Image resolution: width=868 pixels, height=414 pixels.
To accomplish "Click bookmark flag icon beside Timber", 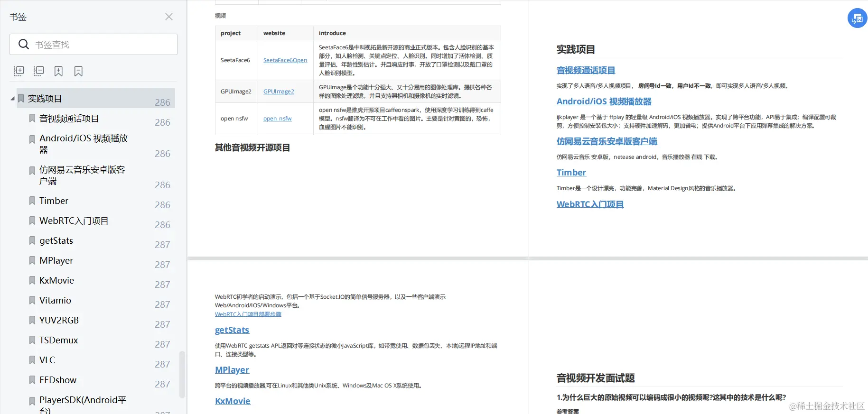I will (32, 201).
